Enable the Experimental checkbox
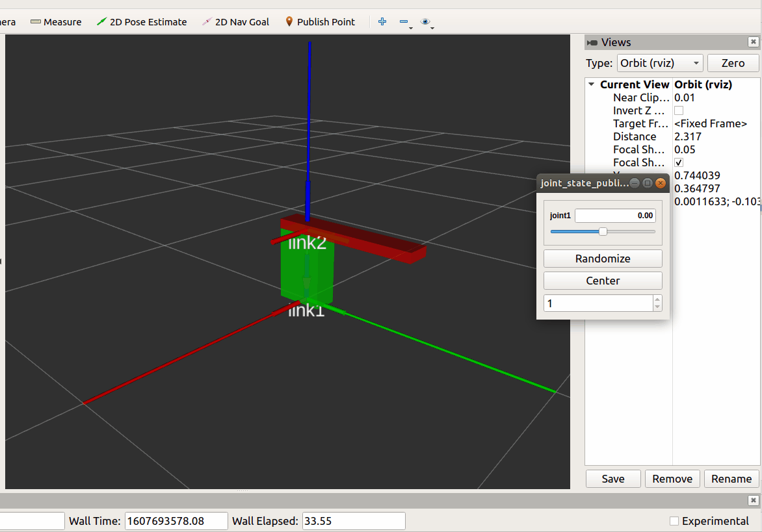 coord(674,521)
